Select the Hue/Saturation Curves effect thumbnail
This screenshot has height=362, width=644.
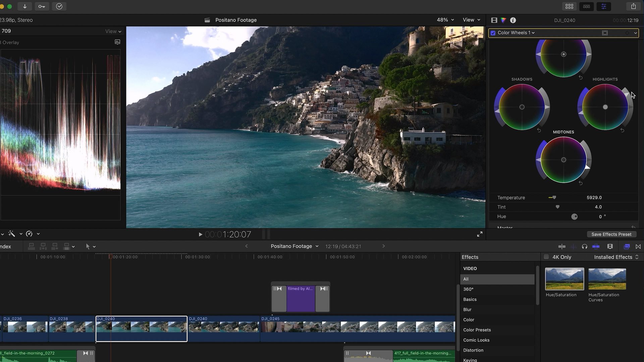click(x=607, y=279)
